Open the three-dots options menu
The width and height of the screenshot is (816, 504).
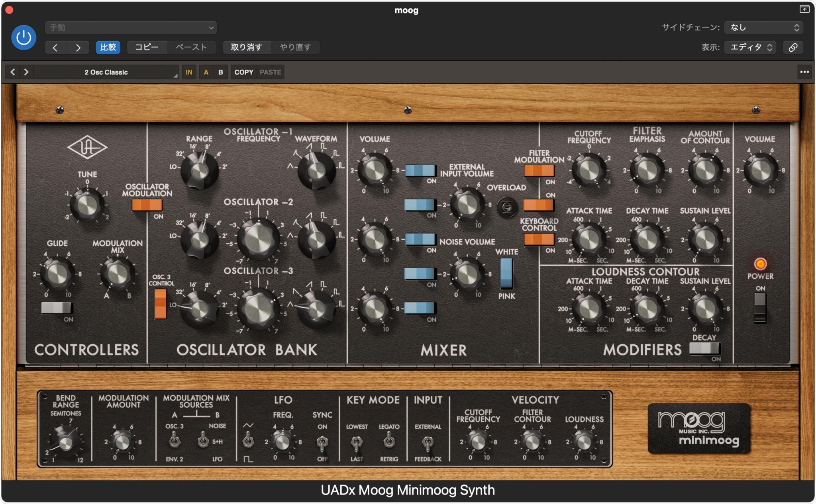click(x=804, y=72)
